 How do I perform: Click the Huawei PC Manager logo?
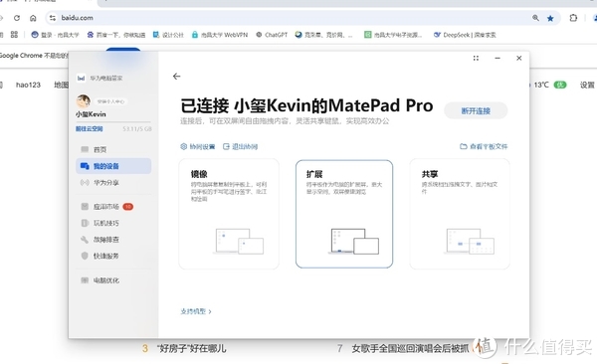81,78
